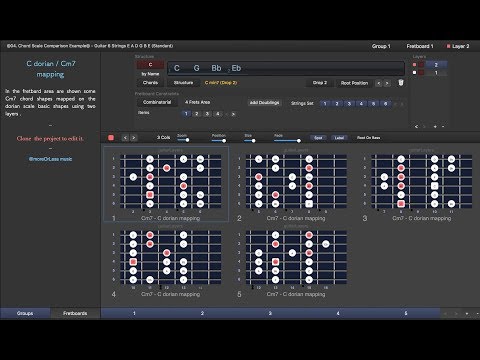Toggle string 1 in Strings Set
The width and height of the screenshot is (480, 360).
point(325,104)
